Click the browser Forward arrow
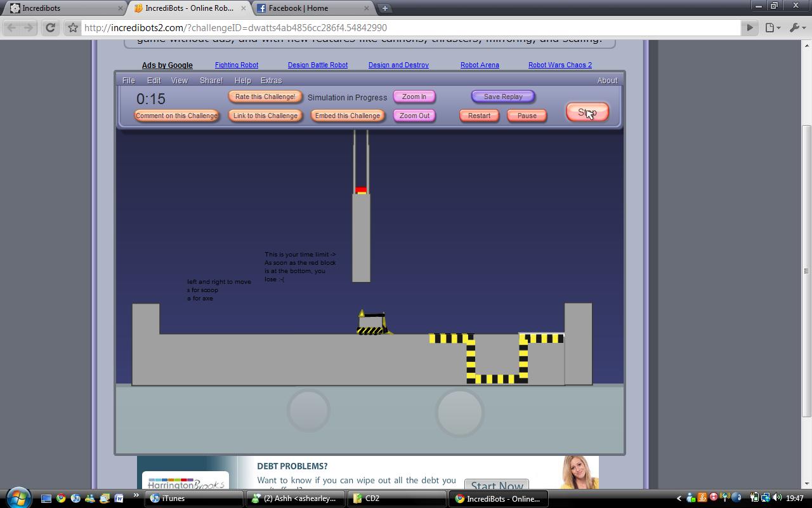812x508 pixels. click(x=29, y=28)
